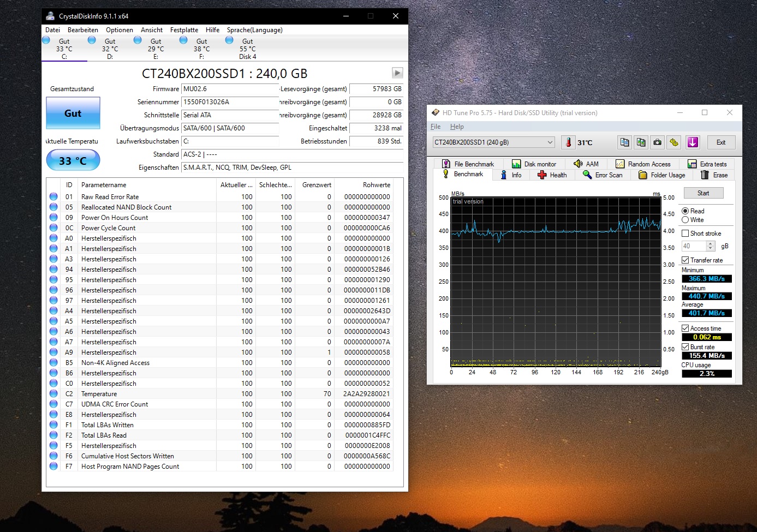
Task: Open the File menu in HD Tune
Action: [x=436, y=127]
